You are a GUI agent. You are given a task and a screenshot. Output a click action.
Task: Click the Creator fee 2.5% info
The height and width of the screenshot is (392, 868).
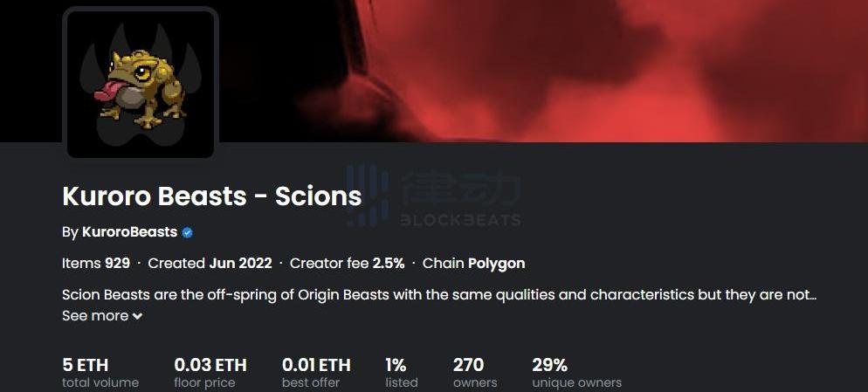point(347,263)
